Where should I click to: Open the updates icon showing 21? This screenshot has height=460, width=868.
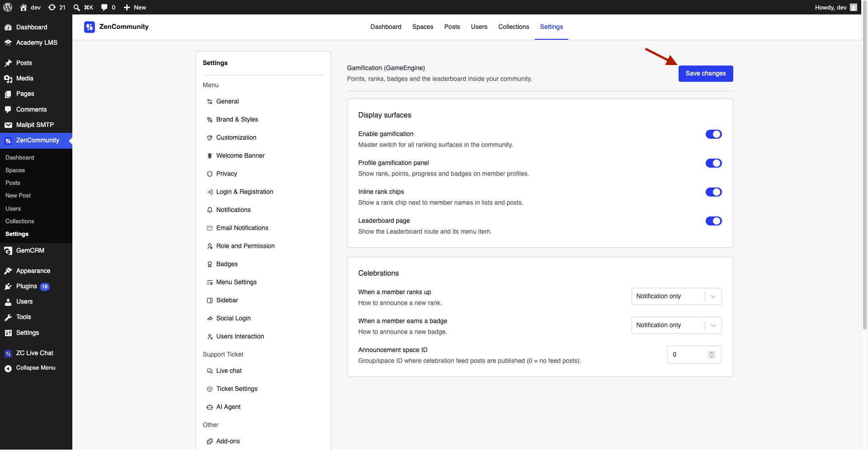52,7
